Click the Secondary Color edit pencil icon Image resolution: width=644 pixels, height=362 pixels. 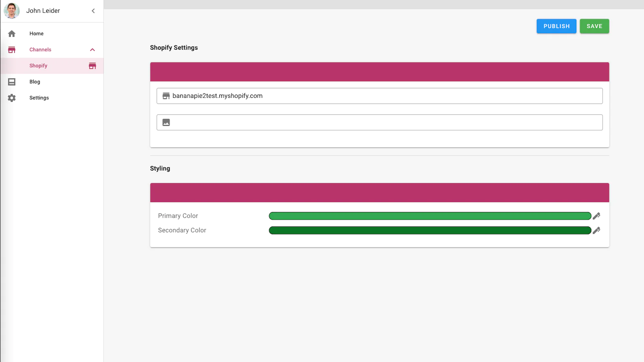(597, 230)
